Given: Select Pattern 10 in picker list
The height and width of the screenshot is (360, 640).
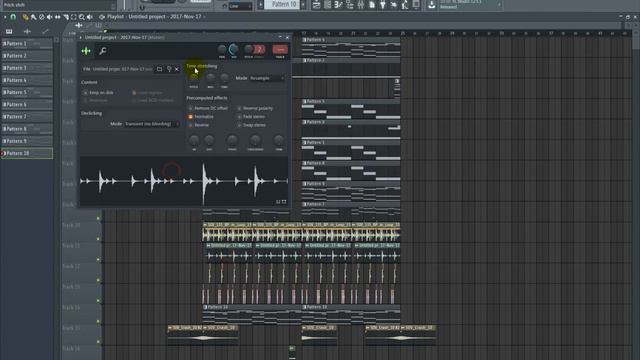Looking at the screenshot, I should click(x=27, y=153).
